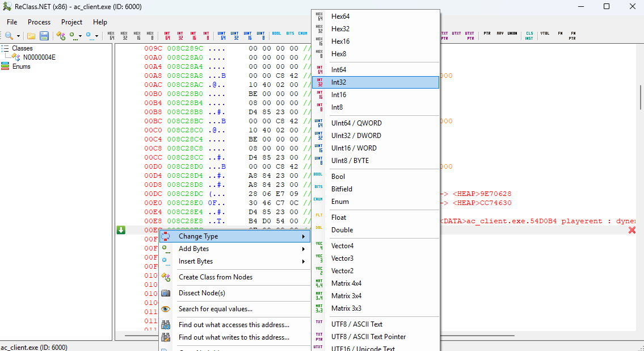Click the Open folder toolbar icon

[31, 36]
